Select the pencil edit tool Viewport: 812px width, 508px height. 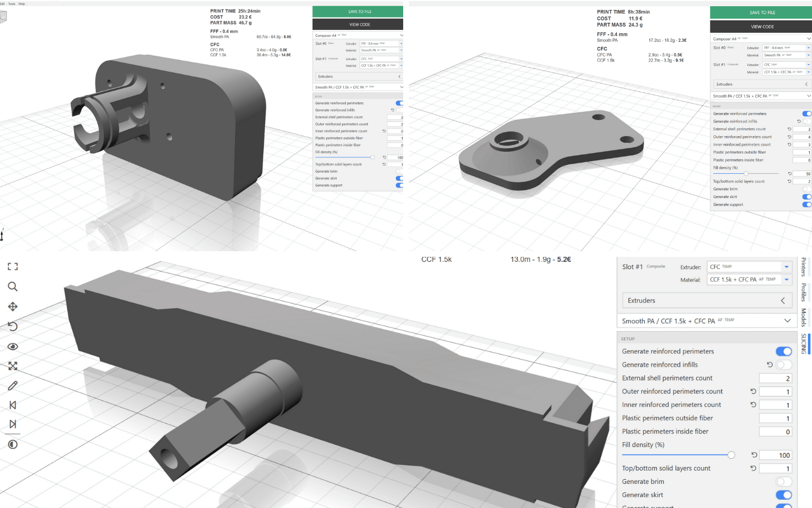12,386
